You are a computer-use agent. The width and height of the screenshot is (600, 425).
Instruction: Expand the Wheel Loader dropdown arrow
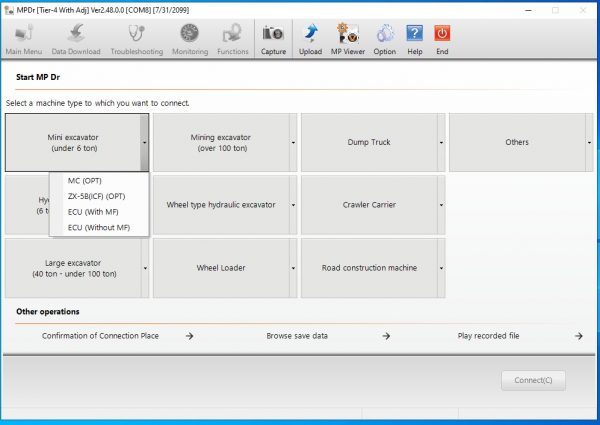coord(293,268)
